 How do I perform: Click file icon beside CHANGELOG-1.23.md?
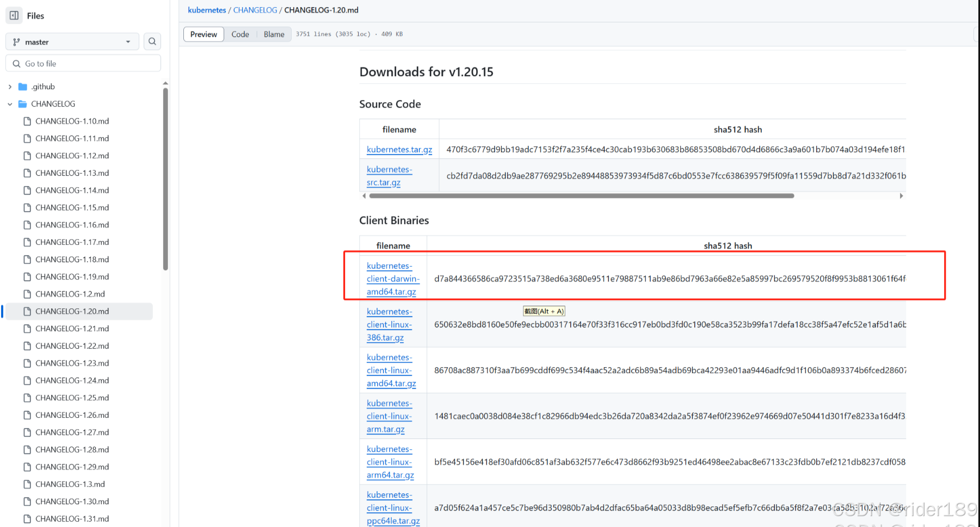[x=27, y=363]
